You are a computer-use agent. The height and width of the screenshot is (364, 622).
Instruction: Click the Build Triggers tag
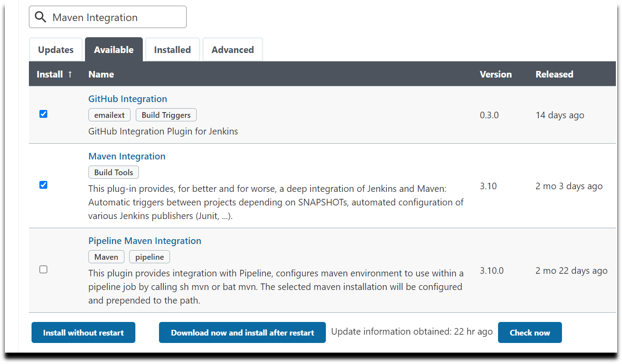click(166, 115)
